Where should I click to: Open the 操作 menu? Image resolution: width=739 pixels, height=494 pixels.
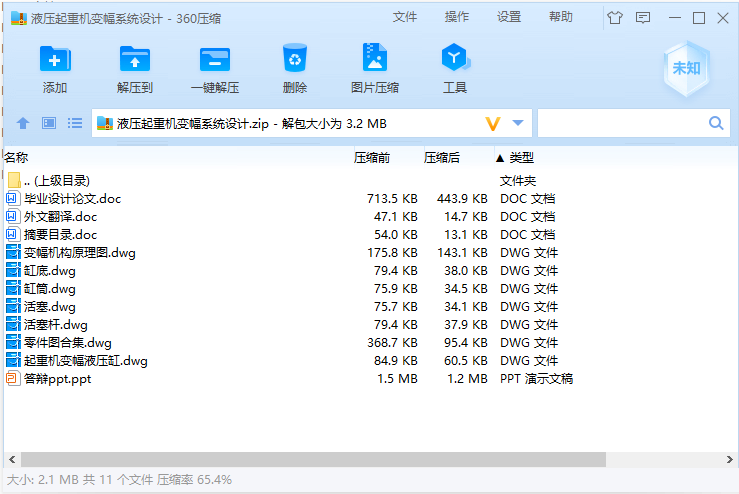click(x=457, y=17)
